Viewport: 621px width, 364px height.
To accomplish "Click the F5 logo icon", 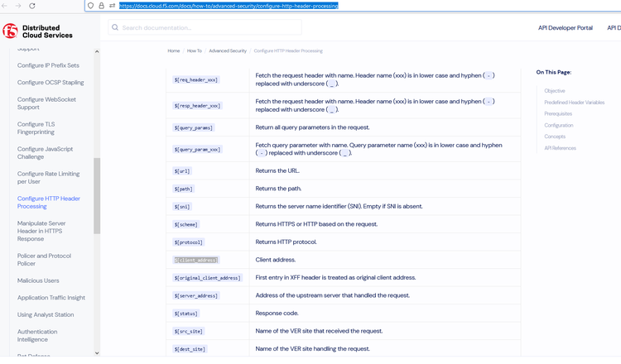I will (10, 31).
